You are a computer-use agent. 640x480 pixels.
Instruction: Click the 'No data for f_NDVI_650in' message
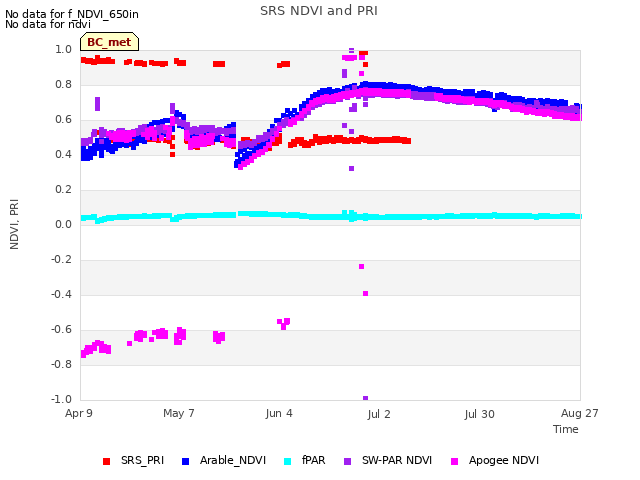[x=72, y=14]
